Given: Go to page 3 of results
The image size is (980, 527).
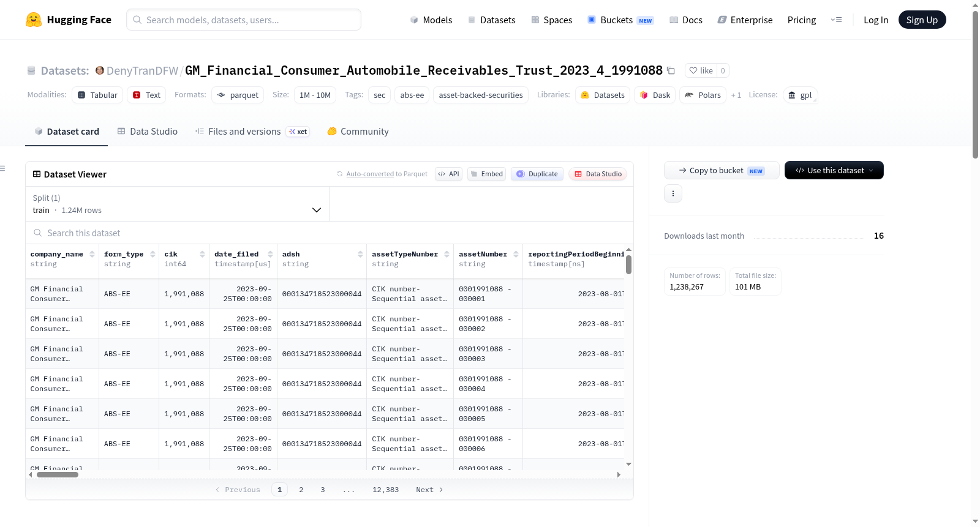Looking at the screenshot, I should [x=322, y=490].
